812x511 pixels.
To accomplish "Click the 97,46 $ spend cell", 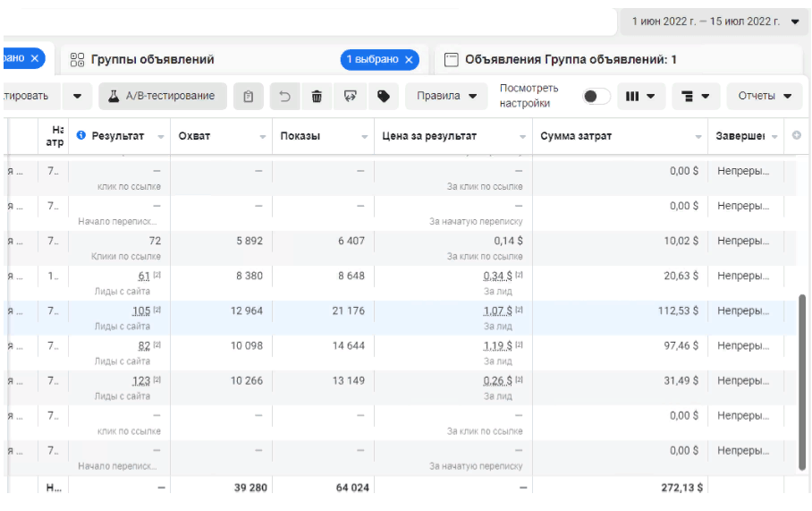I will [x=681, y=345].
